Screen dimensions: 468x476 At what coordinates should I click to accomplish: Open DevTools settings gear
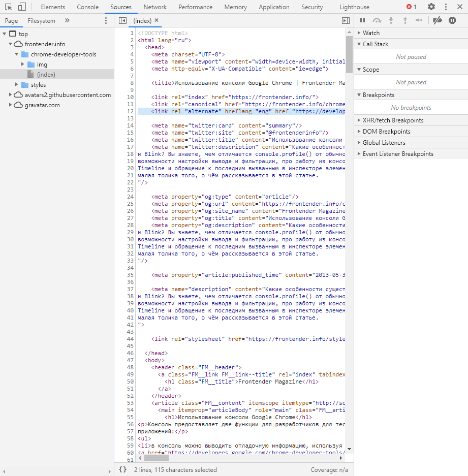[431, 7]
